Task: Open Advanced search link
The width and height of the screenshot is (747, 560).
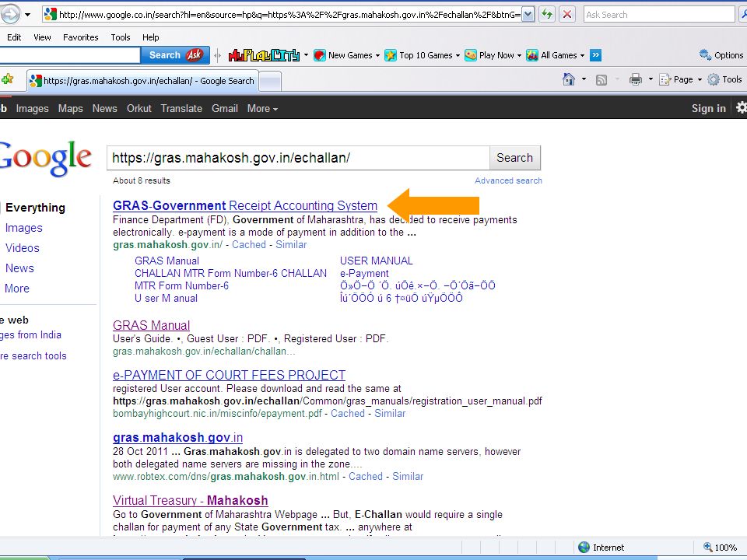Action: click(x=508, y=181)
